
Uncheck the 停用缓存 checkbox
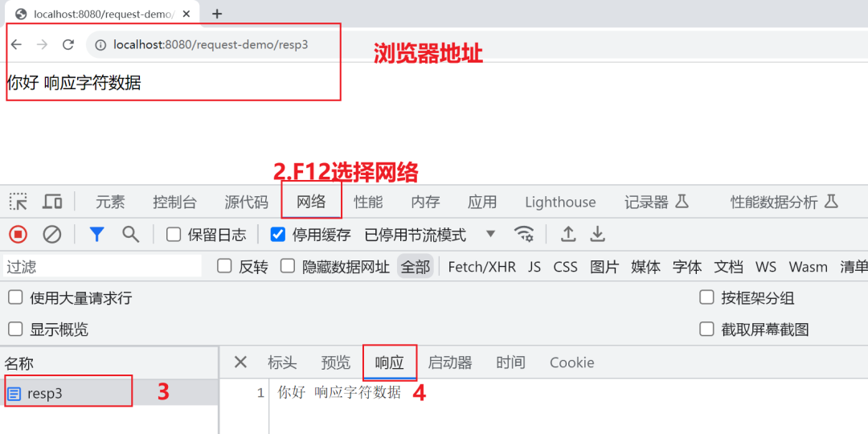(277, 235)
